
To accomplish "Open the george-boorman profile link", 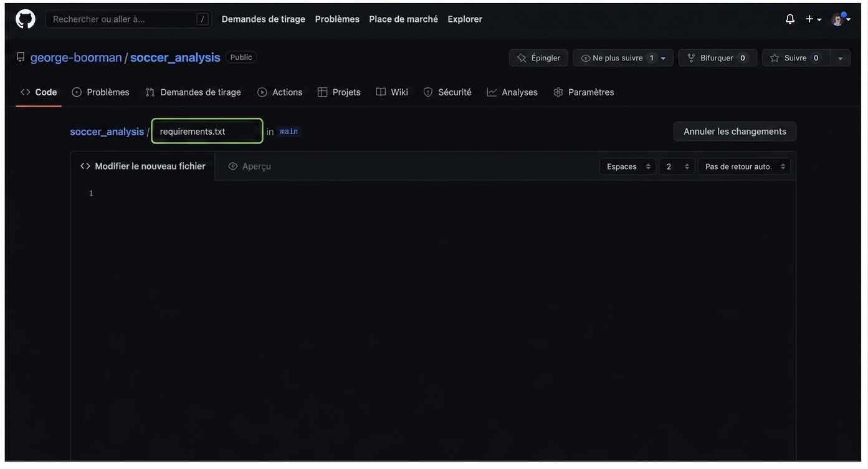I will [76, 57].
